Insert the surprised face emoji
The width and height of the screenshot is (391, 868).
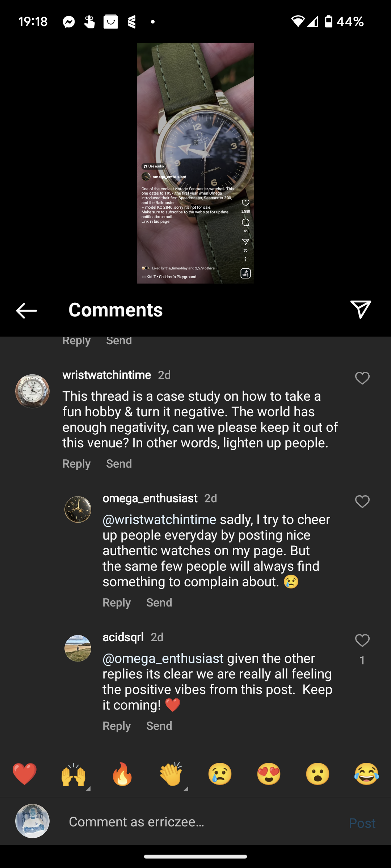coord(318,774)
